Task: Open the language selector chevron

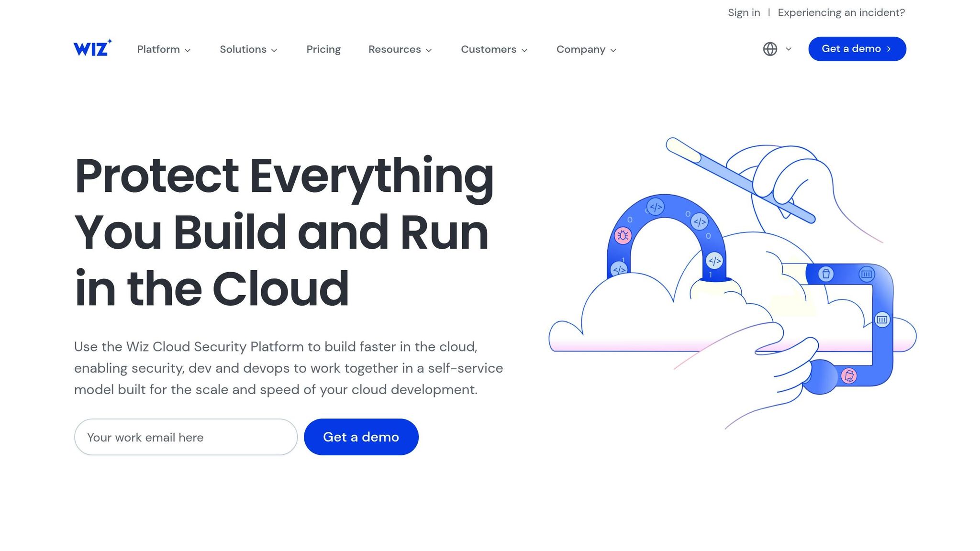Action: (789, 49)
